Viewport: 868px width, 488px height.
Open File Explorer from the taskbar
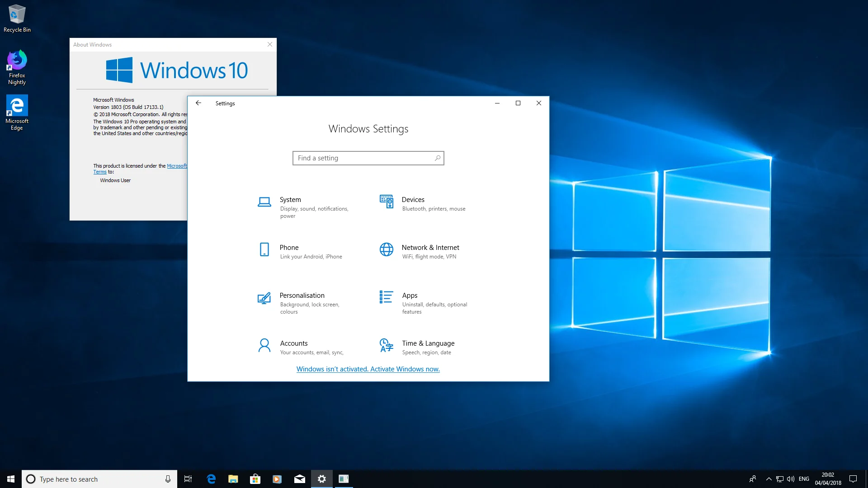click(x=233, y=479)
